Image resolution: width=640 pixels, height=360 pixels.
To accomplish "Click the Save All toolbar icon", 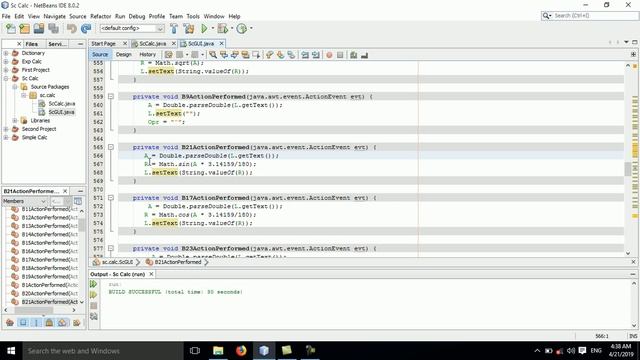I will (x=53, y=29).
